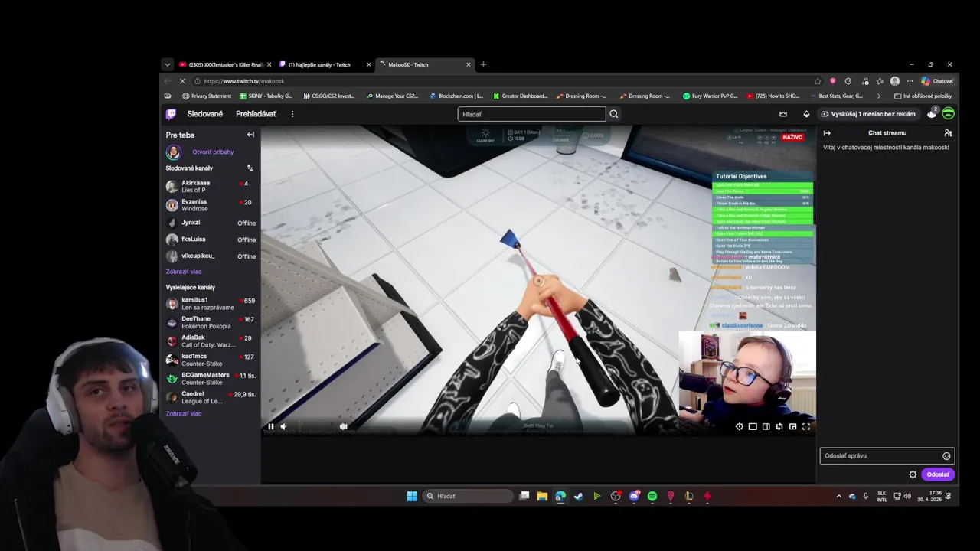
Task: Open the Twitch more options kebab menu
Action: tap(292, 114)
